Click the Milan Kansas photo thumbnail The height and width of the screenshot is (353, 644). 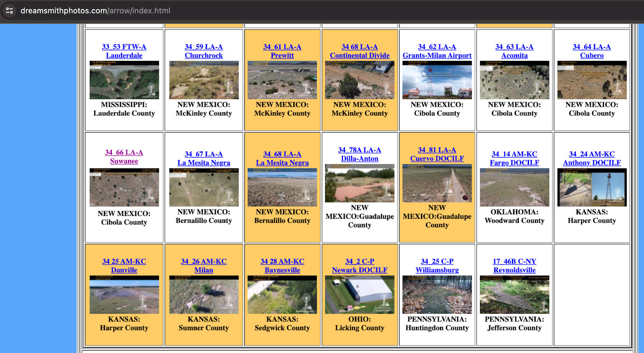(204, 295)
